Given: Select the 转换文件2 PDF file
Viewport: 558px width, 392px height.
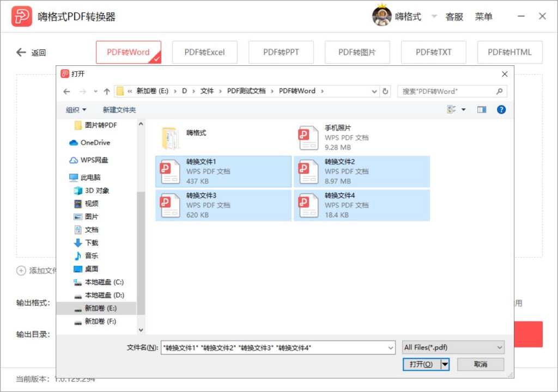Looking at the screenshot, I should (362, 171).
